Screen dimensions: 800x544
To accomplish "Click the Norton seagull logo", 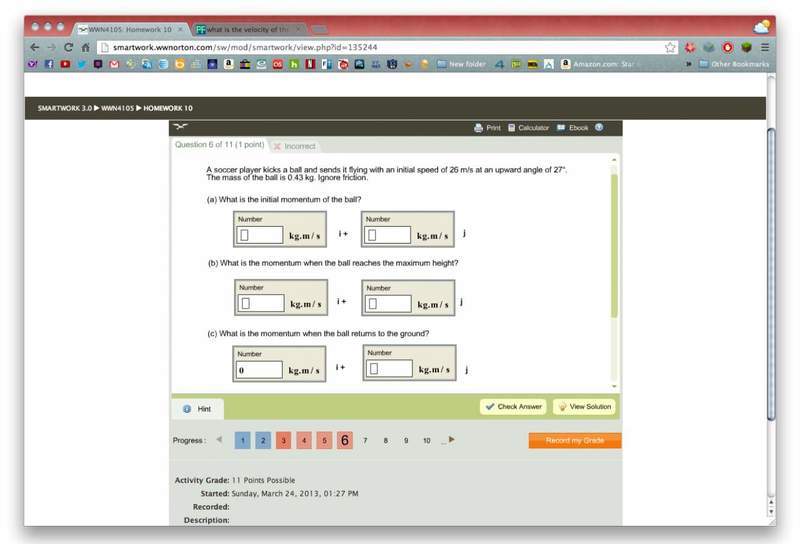I will [x=180, y=126].
